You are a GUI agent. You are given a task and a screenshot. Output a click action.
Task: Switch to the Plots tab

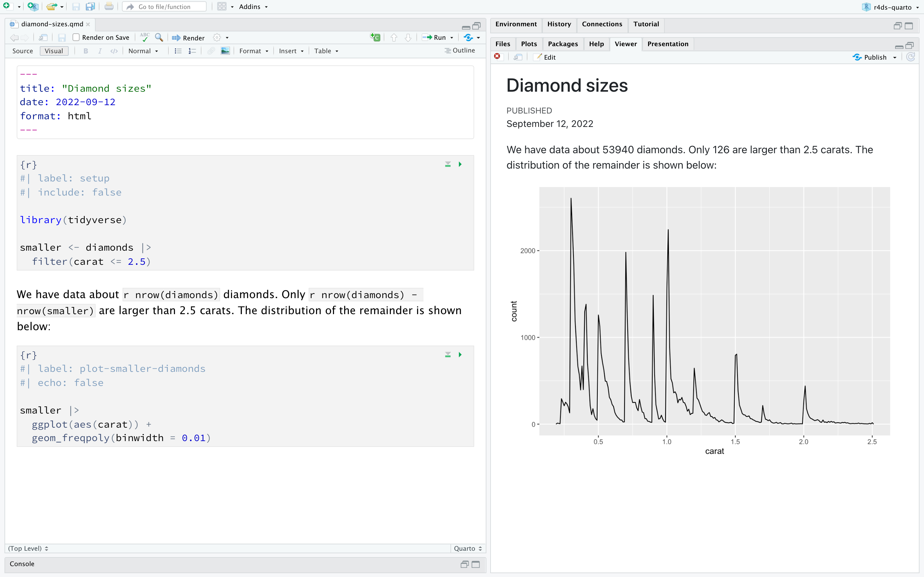(x=528, y=43)
